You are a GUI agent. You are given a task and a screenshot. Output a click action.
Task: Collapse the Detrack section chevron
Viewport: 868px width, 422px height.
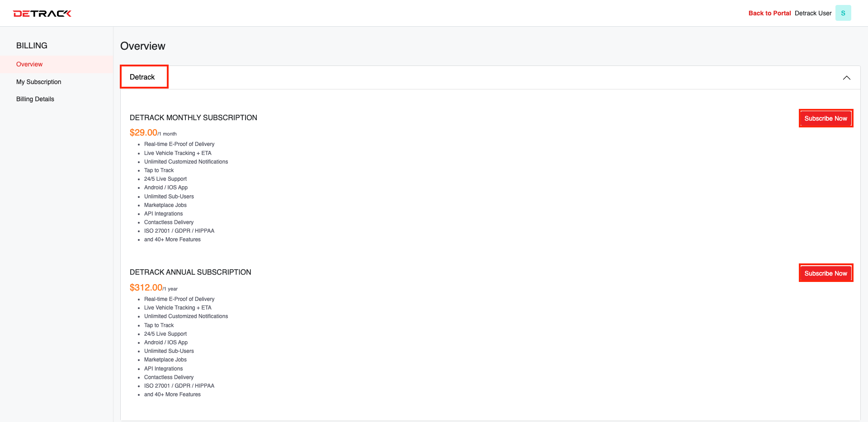(x=847, y=78)
